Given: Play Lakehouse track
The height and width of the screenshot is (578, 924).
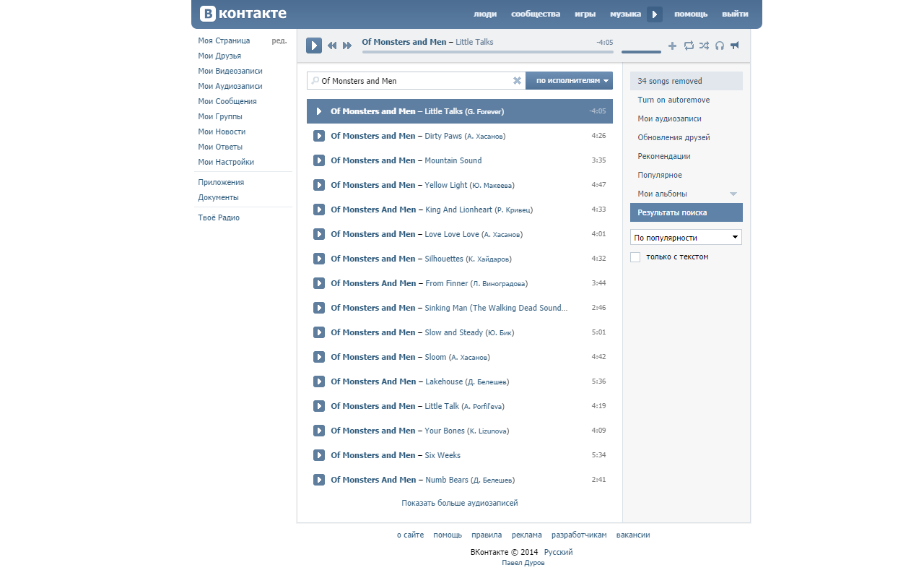Looking at the screenshot, I should pyautogui.click(x=319, y=381).
